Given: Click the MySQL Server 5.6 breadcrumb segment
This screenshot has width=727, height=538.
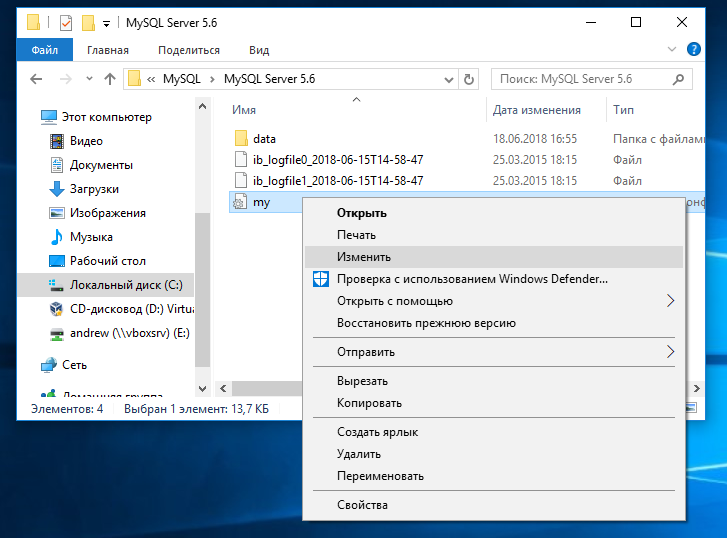Looking at the screenshot, I should coord(269,79).
